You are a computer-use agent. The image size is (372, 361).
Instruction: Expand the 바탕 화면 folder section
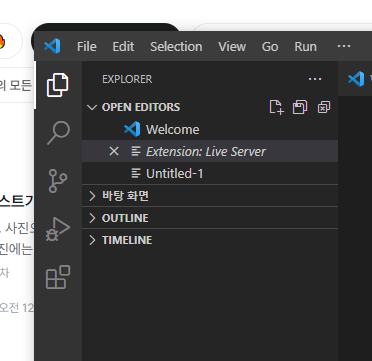coord(210,196)
